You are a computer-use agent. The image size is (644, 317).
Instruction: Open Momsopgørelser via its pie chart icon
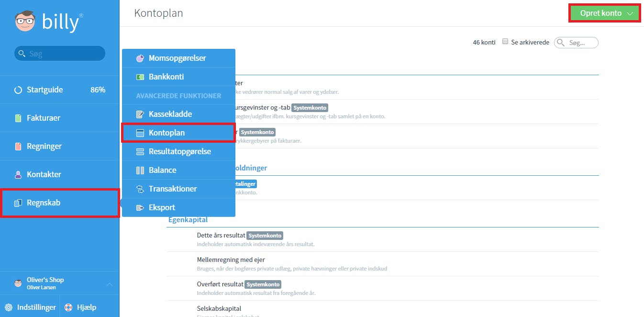140,58
